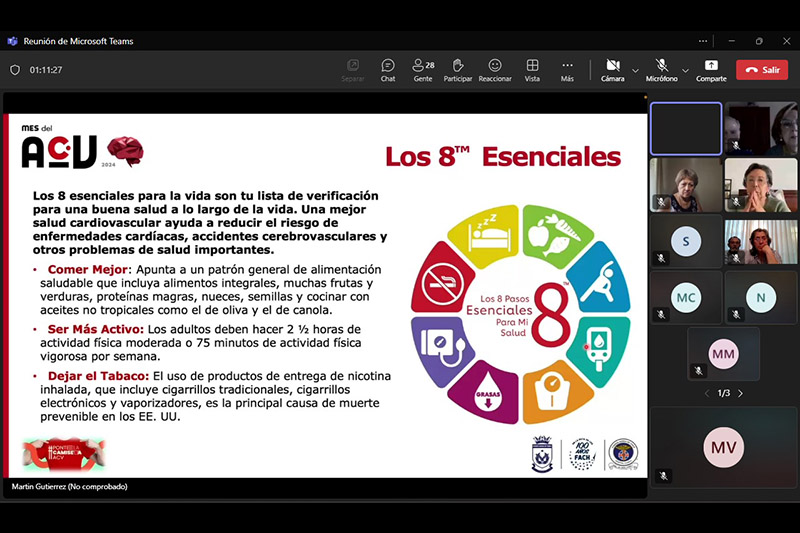This screenshot has height=533, width=800.
Task: Select participant tile with avatar N
Action: tap(761, 298)
